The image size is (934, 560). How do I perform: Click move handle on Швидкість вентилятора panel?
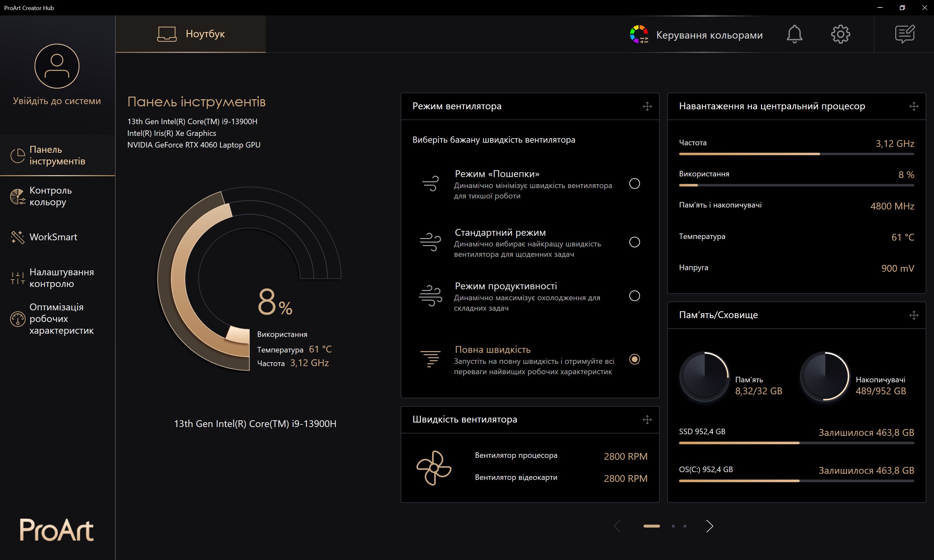click(x=647, y=420)
